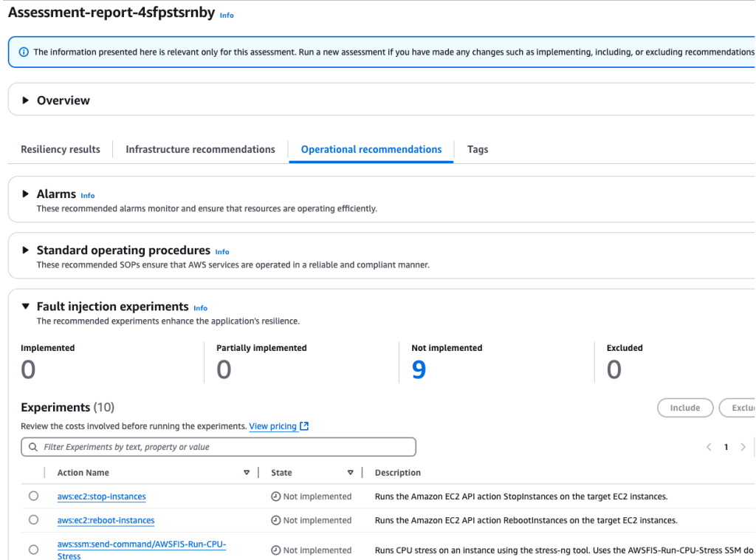Open the aws:ec2:stop-instances experiment link
The image size is (756, 560).
pyautogui.click(x=101, y=496)
